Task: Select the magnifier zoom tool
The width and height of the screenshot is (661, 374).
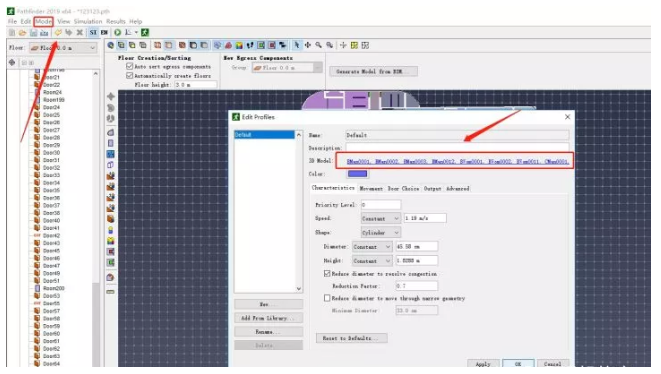Action: coord(319,45)
